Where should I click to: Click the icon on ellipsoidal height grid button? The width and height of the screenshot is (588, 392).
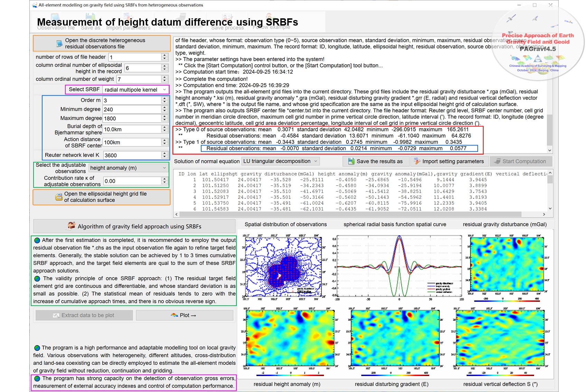click(x=58, y=197)
